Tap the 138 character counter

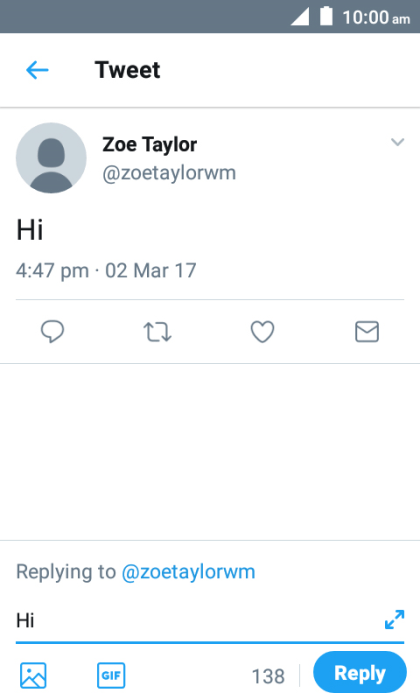pyautogui.click(x=268, y=676)
